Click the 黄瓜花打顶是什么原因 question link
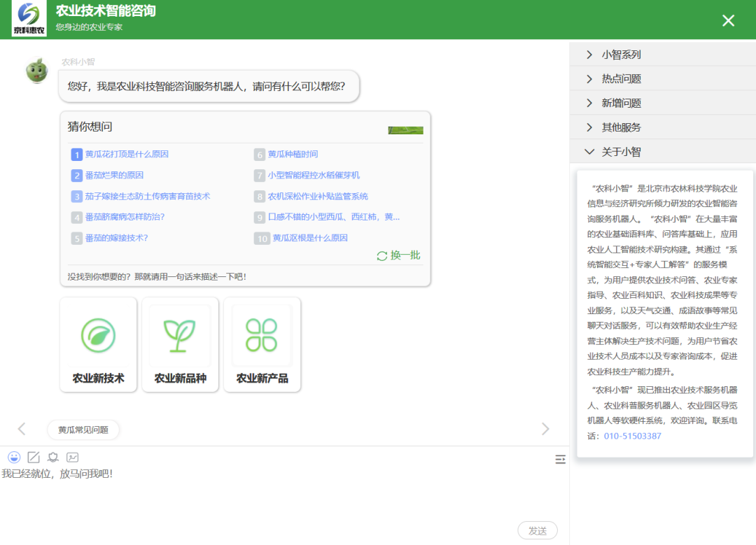Screen dimensions: 756x545 tap(127, 155)
